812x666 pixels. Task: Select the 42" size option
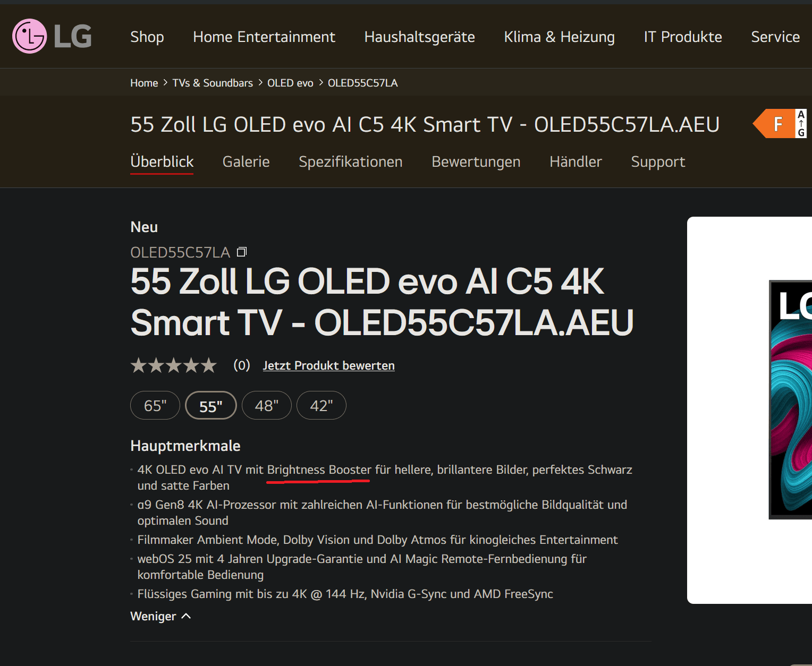pos(322,405)
